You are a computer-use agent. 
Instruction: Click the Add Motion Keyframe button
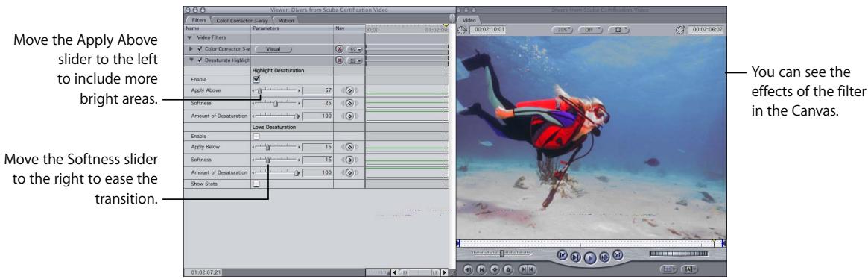pyautogui.click(x=494, y=269)
